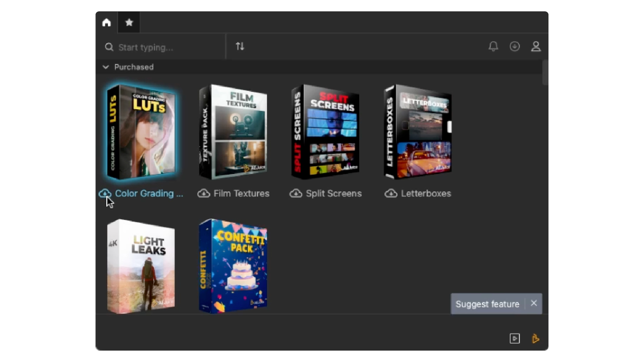
Task: Dismiss the Suggest feature popup
Action: [x=534, y=303]
